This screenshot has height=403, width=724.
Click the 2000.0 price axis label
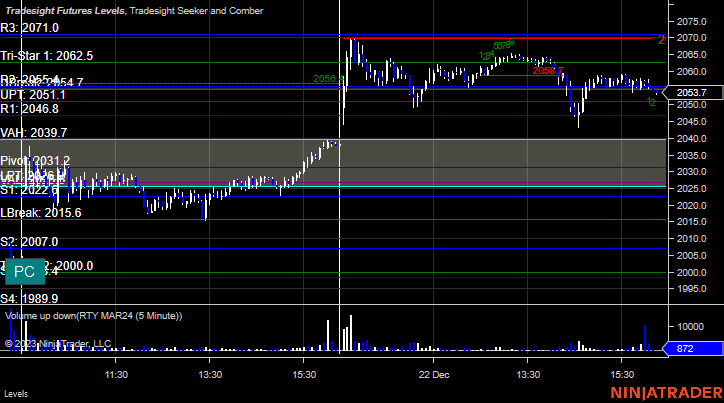click(x=692, y=272)
